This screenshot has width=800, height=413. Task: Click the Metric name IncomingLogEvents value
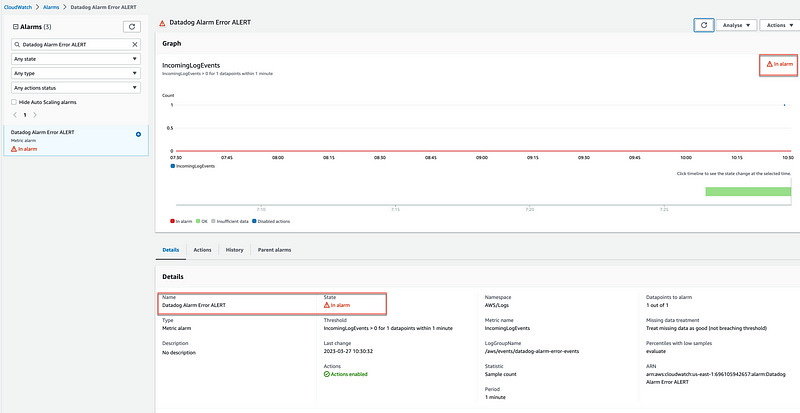tap(507, 328)
